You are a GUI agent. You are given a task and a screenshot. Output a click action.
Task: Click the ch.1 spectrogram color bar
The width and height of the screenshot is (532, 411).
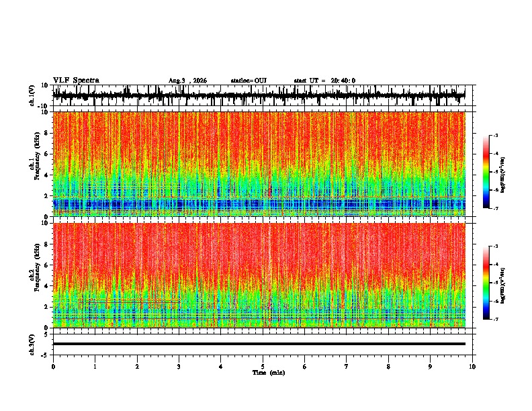point(486,172)
